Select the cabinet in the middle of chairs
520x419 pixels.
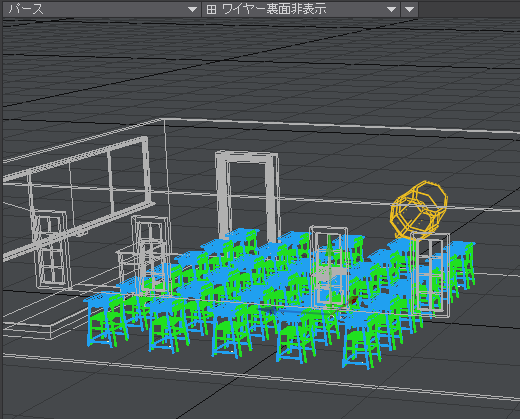click(329, 267)
